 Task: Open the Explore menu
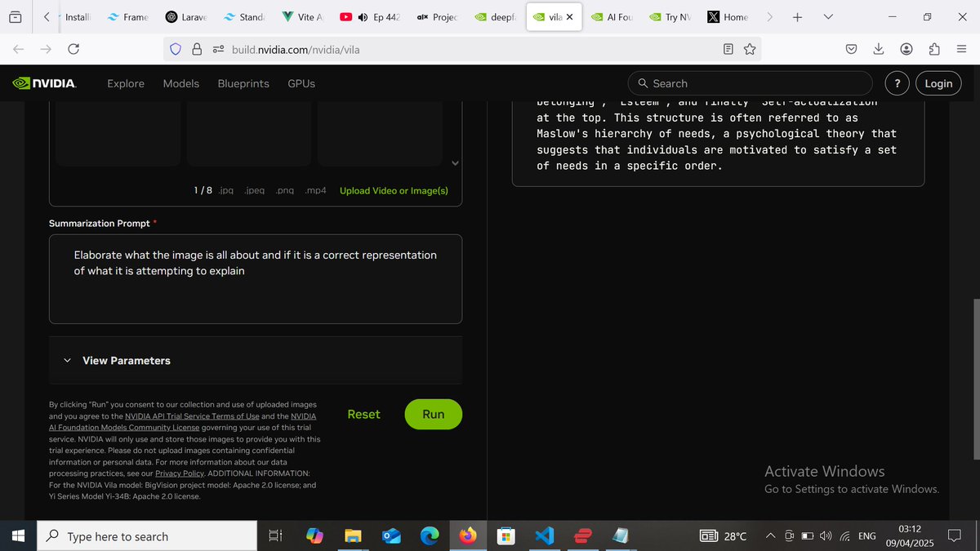click(x=126, y=83)
